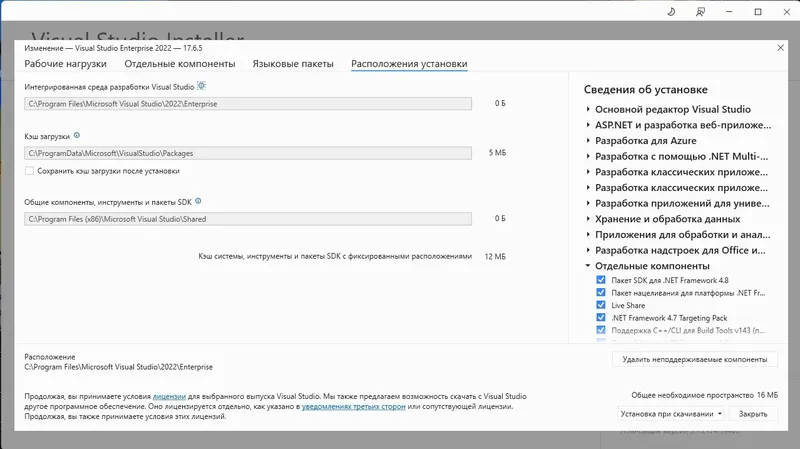800x449 pixels.
Task: Click the Сведения об установке heading
Action: click(x=645, y=89)
